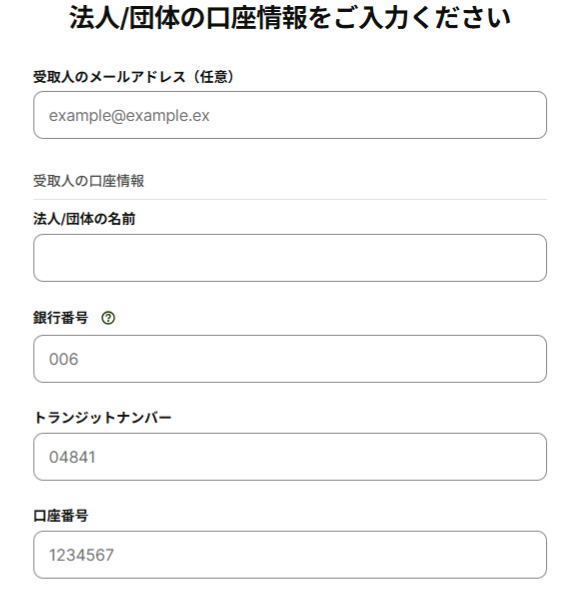
Task: Click the 受取人の口座情報 section header
Action: [x=89, y=181]
